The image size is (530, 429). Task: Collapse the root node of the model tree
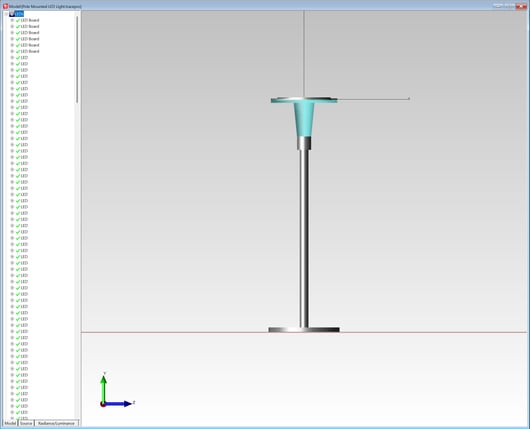pos(6,14)
